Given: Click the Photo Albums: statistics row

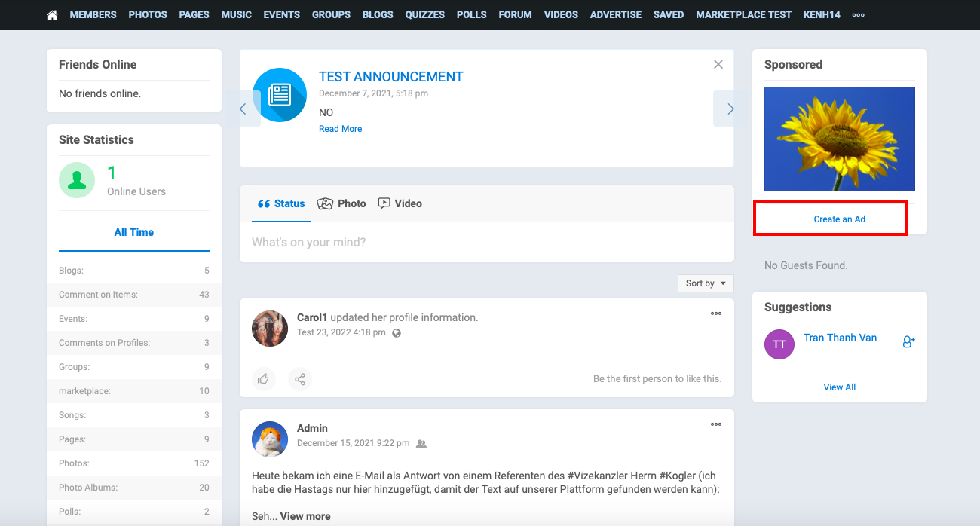Looking at the screenshot, I should tap(134, 488).
